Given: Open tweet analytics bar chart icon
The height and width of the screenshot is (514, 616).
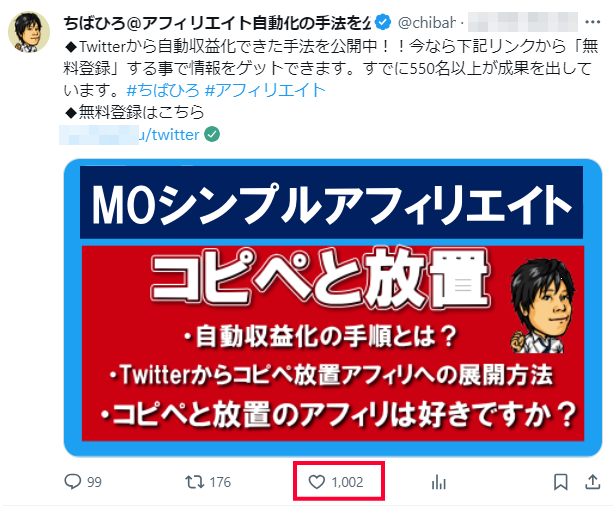Looking at the screenshot, I should pos(438,482).
